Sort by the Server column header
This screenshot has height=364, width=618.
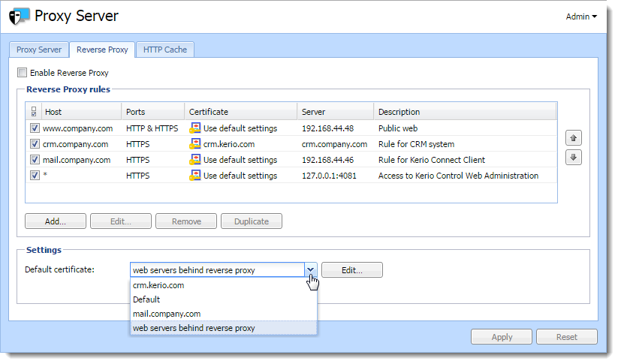click(336, 112)
